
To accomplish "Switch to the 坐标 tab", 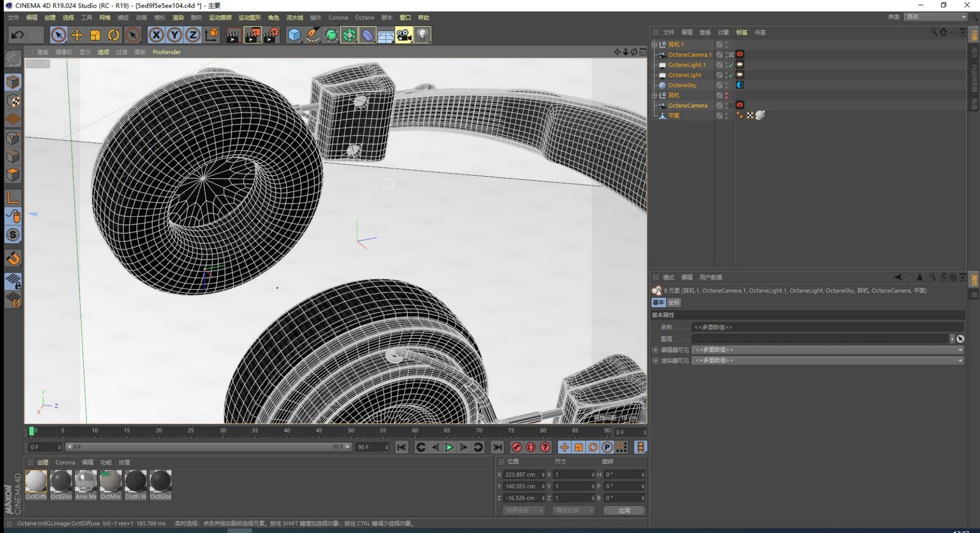I will click(674, 302).
